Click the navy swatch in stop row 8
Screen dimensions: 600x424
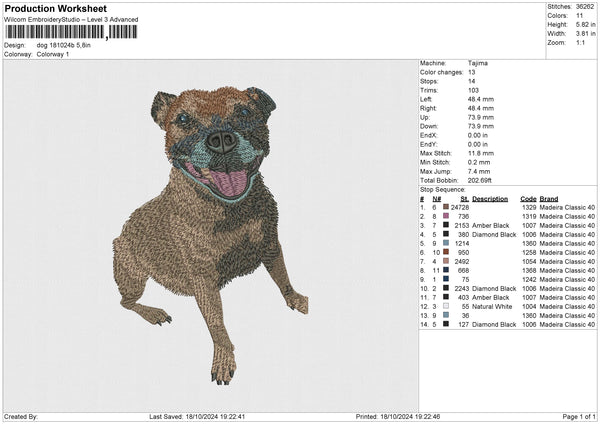[x=446, y=270]
